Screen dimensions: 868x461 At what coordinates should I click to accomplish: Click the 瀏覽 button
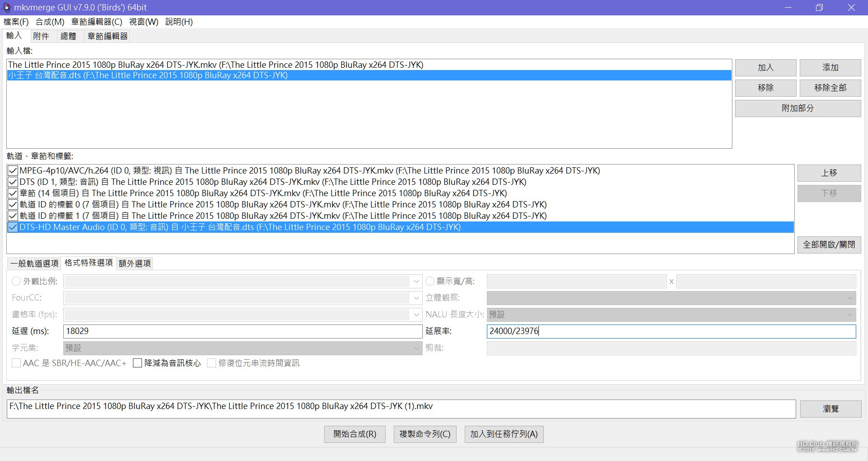[x=830, y=409]
